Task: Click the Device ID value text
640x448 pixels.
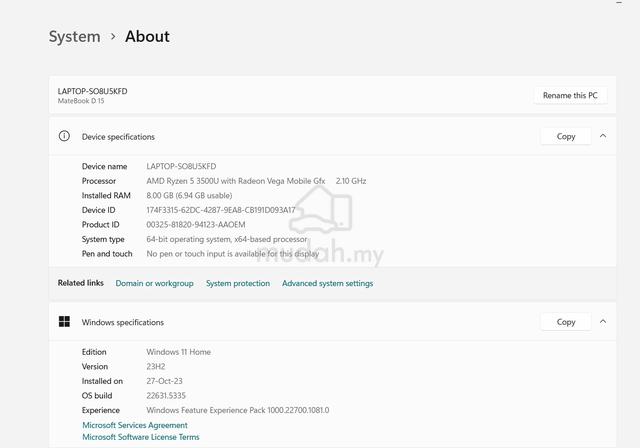Action: (221, 210)
